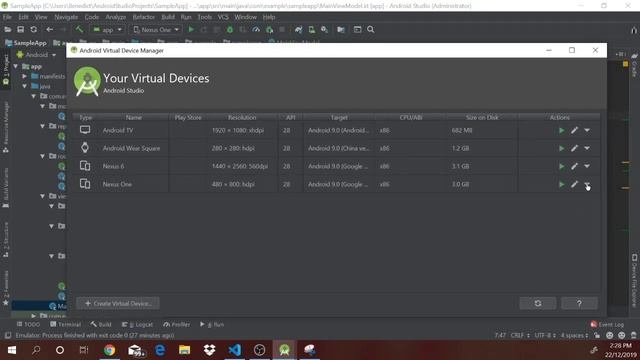Open the Build tool window tab
The image size is (640, 360).
(101, 324)
